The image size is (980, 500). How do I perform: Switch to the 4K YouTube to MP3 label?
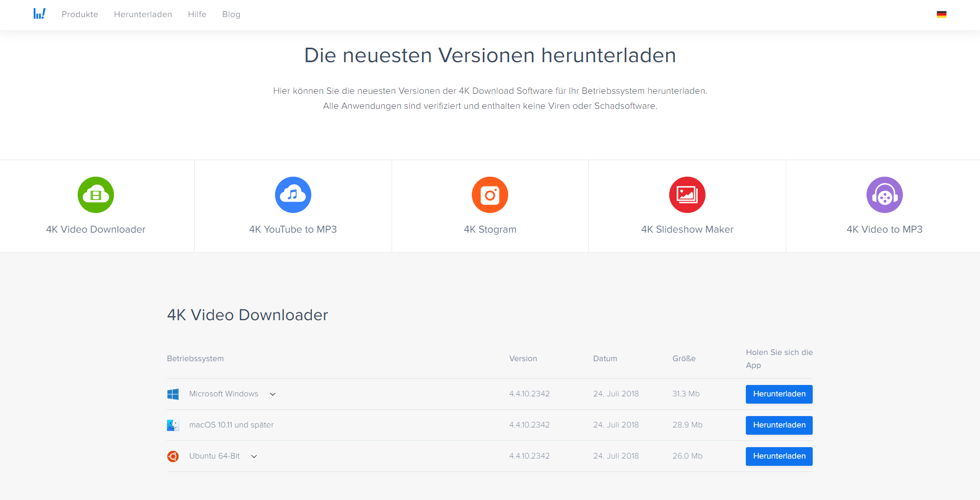click(x=293, y=230)
